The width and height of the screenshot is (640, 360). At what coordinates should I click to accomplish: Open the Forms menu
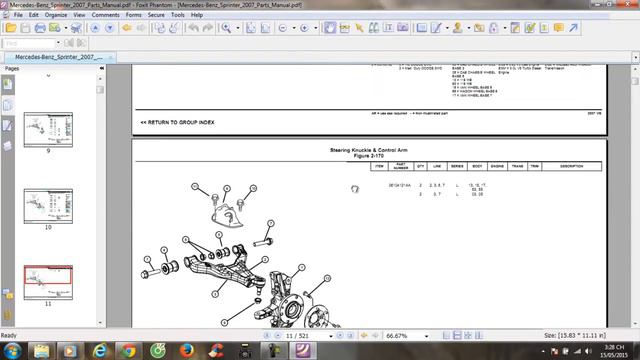tap(133, 15)
